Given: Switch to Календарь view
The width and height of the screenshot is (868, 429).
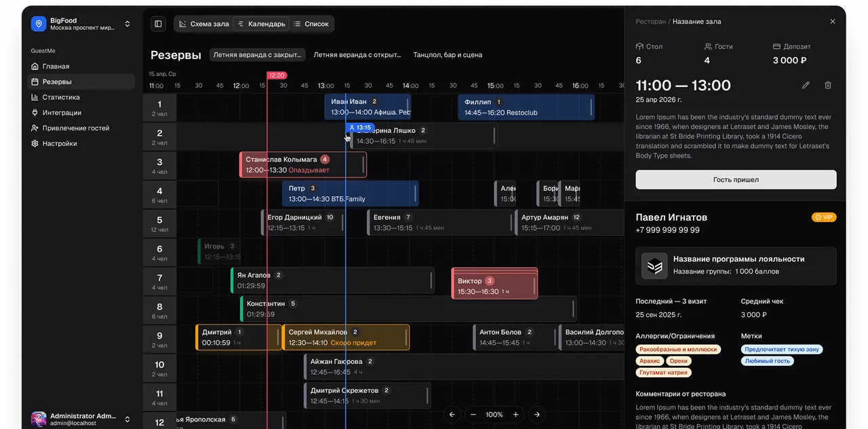Looking at the screenshot, I should (x=261, y=24).
